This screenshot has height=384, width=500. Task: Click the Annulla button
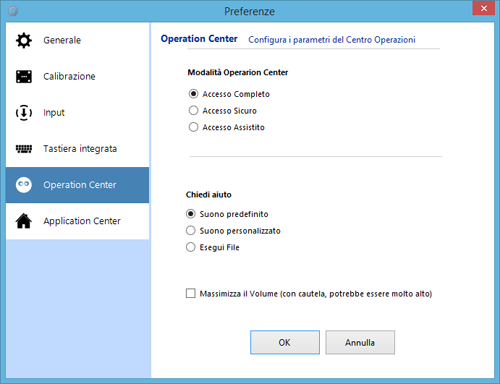[x=360, y=342]
